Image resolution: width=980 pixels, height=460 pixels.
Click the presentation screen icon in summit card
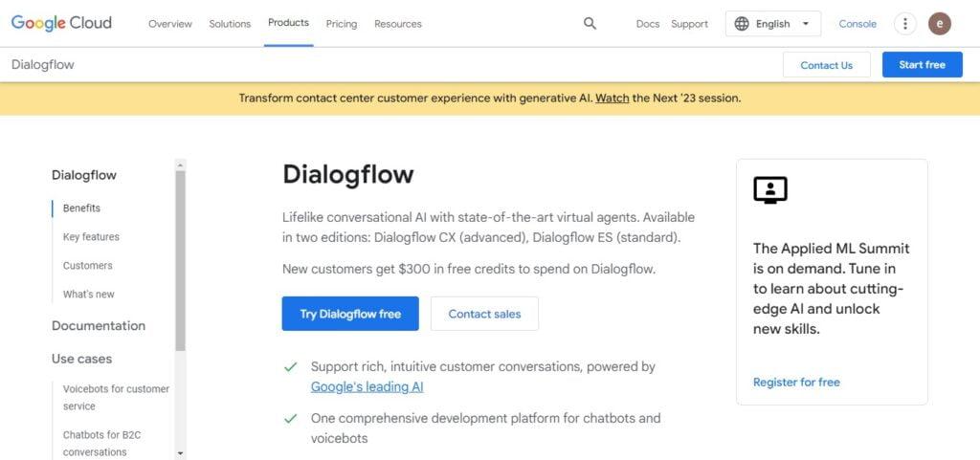pyautogui.click(x=770, y=189)
